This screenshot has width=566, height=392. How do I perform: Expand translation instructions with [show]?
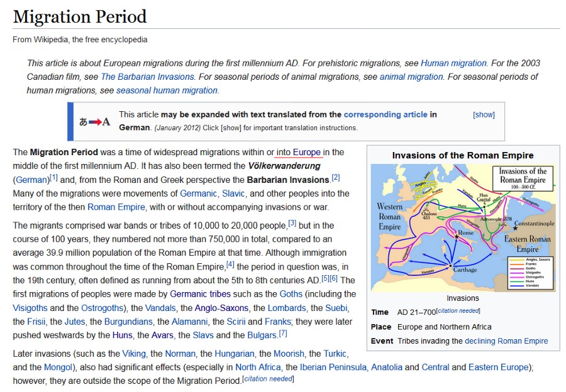click(x=484, y=115)
